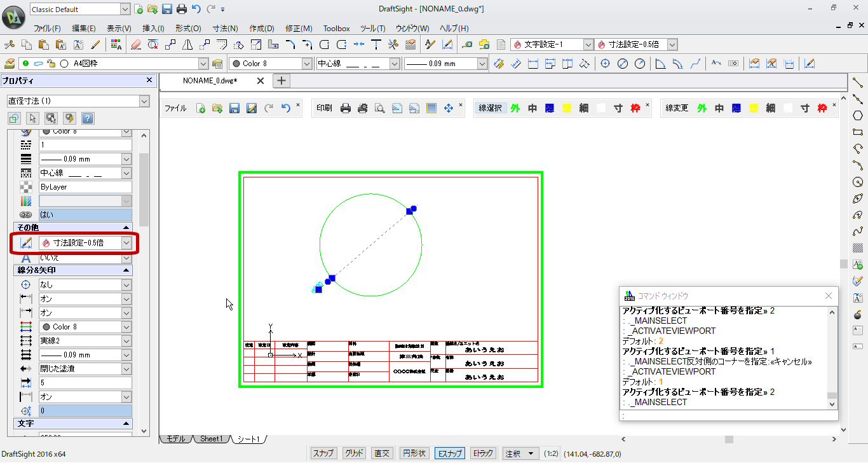Open 文字設定-1 text style dropdown
868x463 pixels.
588,45
